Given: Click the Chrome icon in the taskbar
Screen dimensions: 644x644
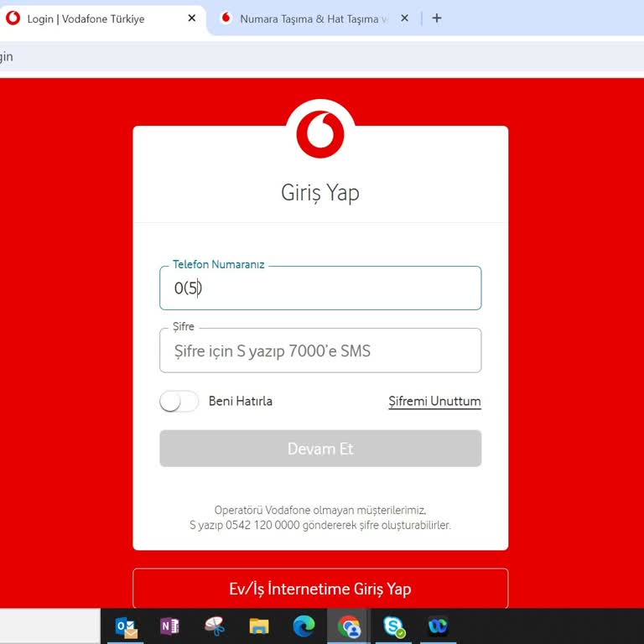Looking at the screenshot, I should tap(349, 626).
